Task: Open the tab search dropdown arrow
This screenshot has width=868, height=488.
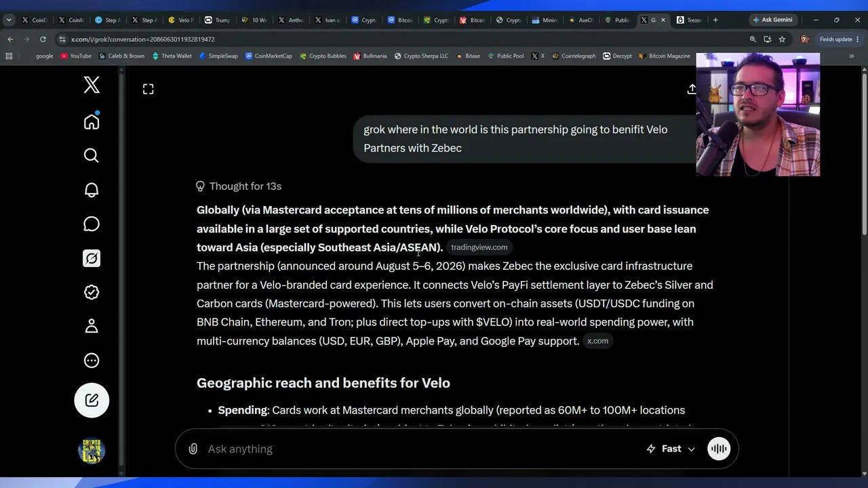Action: click(9, 20)
